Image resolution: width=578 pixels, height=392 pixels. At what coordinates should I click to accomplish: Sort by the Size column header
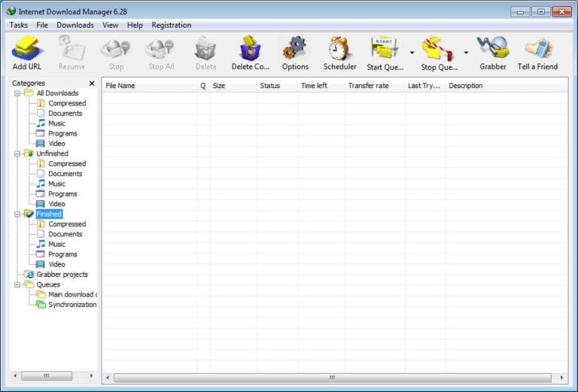point(233,86)
